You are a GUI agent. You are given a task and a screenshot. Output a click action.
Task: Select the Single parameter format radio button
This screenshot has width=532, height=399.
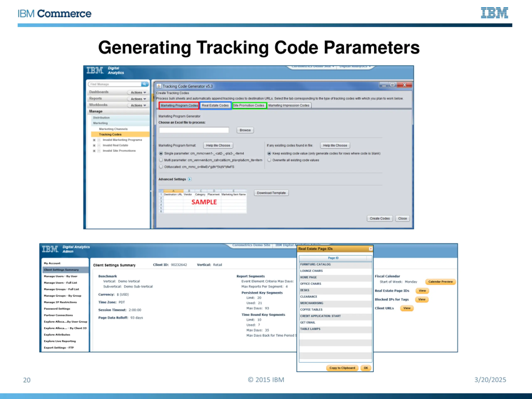click(x=161, y=153)
